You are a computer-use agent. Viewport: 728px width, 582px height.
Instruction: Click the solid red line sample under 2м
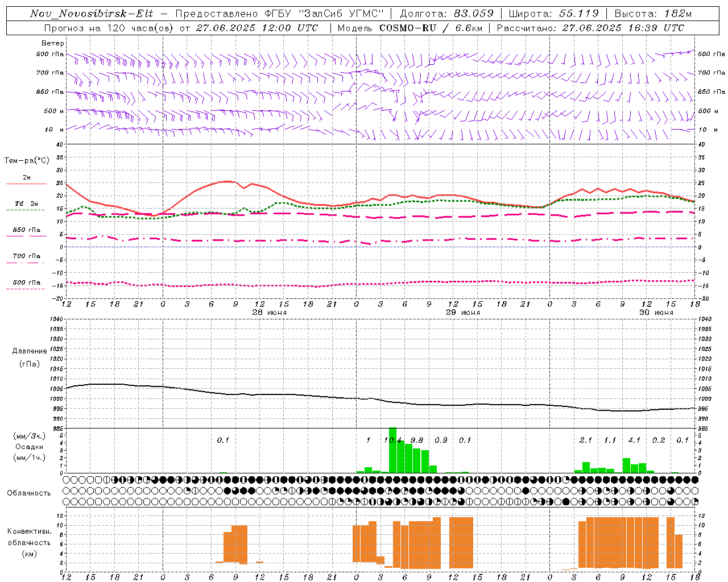26,184
